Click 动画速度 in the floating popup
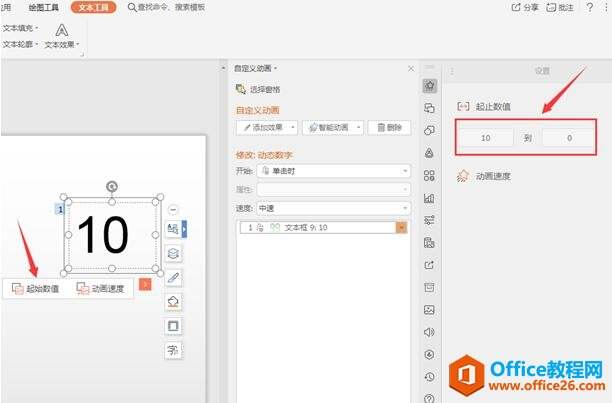Screen dimensions: 612x403 (x=100, y=289)
